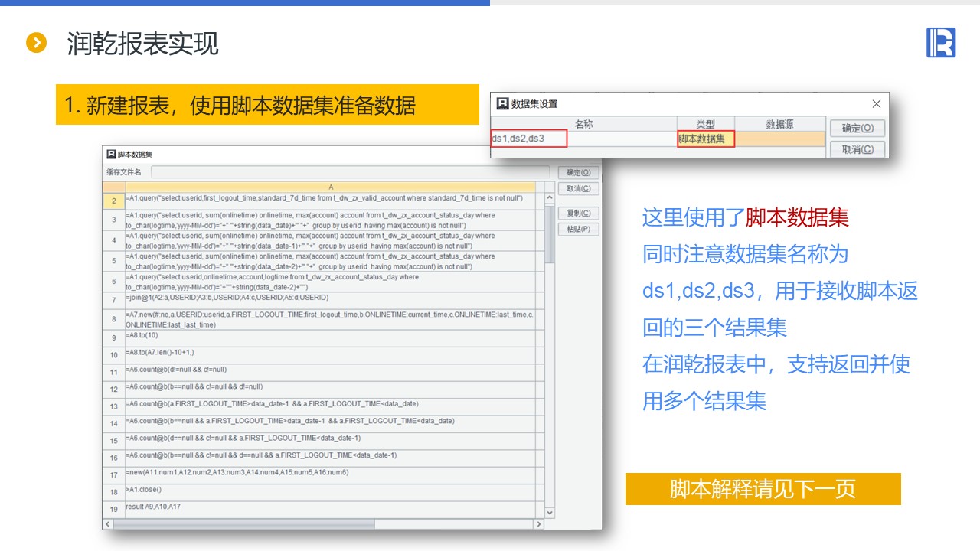The width and height of the screenshot is (980, 551).
Task: Click the 复制(C) button
Action: point(578,213)
